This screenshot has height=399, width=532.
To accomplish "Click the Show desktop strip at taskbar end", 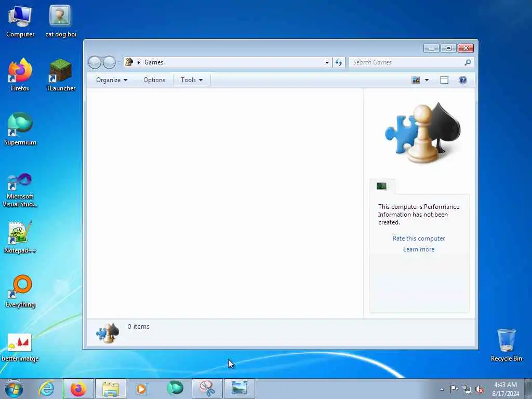I will tap(528, 389).
